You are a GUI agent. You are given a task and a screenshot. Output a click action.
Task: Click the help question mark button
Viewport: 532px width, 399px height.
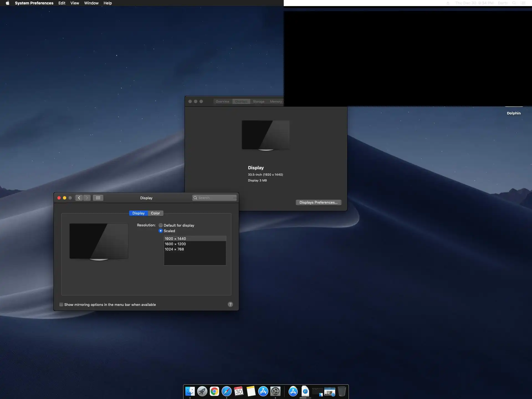(230, 305)
